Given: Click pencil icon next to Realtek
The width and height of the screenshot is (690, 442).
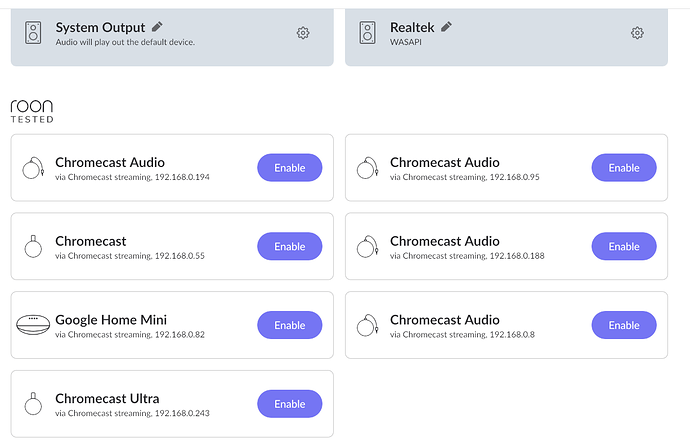Looking at the screenshot, I should (x=446, y=27).
